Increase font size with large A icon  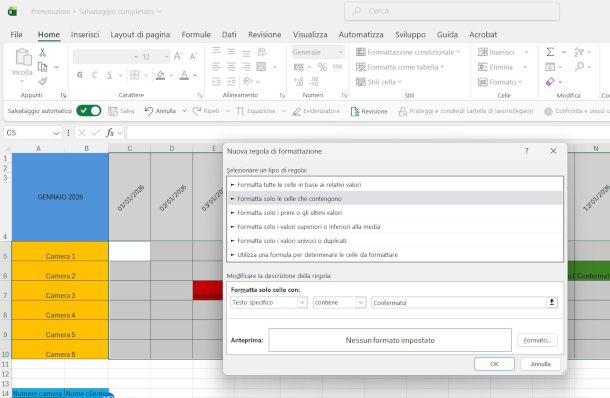[178, 56]
